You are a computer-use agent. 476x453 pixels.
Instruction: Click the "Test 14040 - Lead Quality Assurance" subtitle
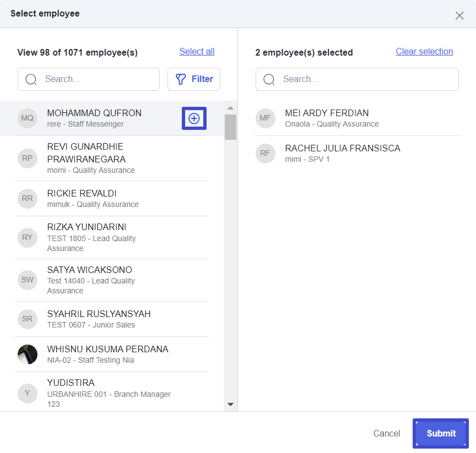(x=91, y=286)
